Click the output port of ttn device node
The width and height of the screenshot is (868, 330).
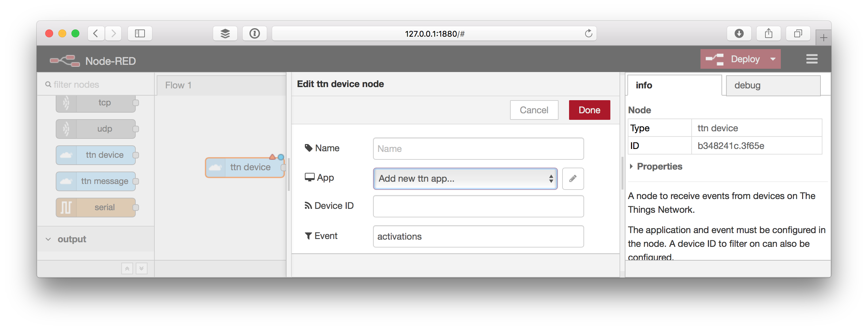tap(284, 167)
